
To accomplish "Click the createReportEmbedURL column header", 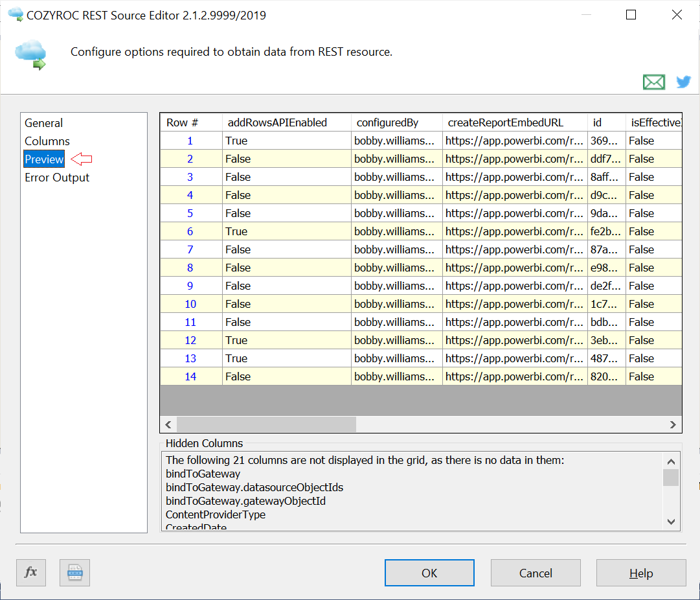I will pyautogui.click(x=515, y=122).
